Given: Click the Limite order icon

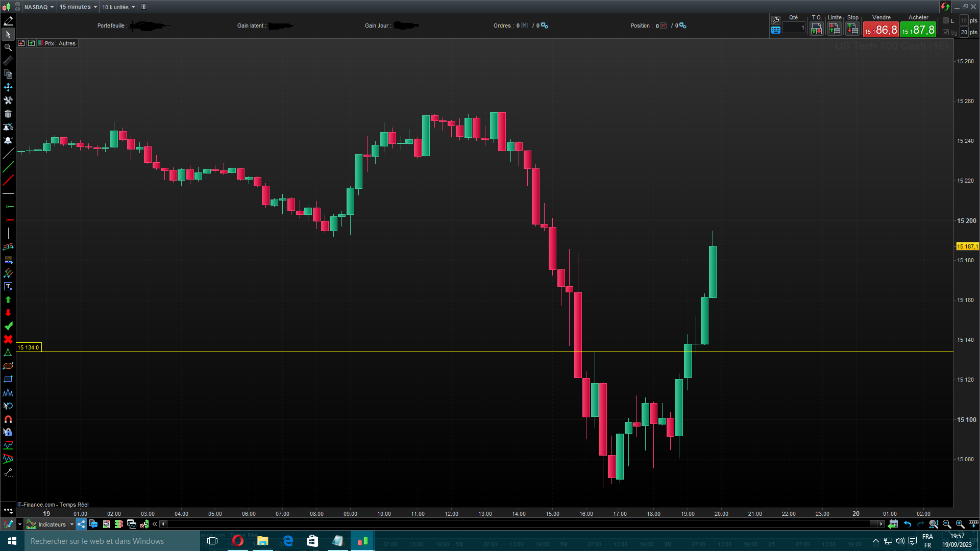Looking at the screenshot, I should point(834,29).
